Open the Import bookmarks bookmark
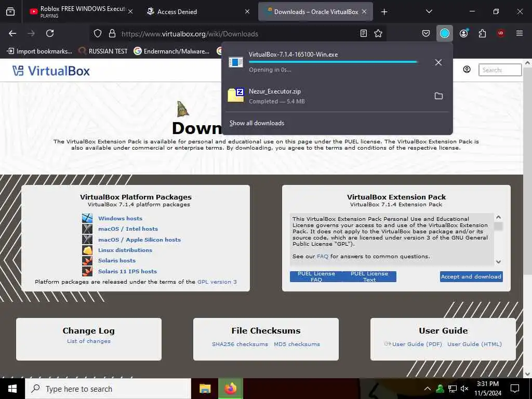The image size is (532, 399). [x=39, y=51]
